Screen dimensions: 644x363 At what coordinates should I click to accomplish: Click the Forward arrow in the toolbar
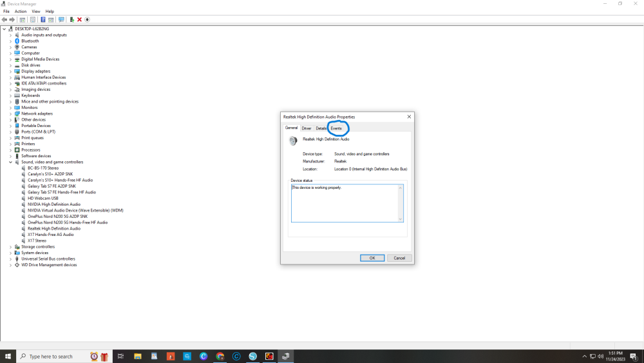pyautogui.click(x=12, y=19)
